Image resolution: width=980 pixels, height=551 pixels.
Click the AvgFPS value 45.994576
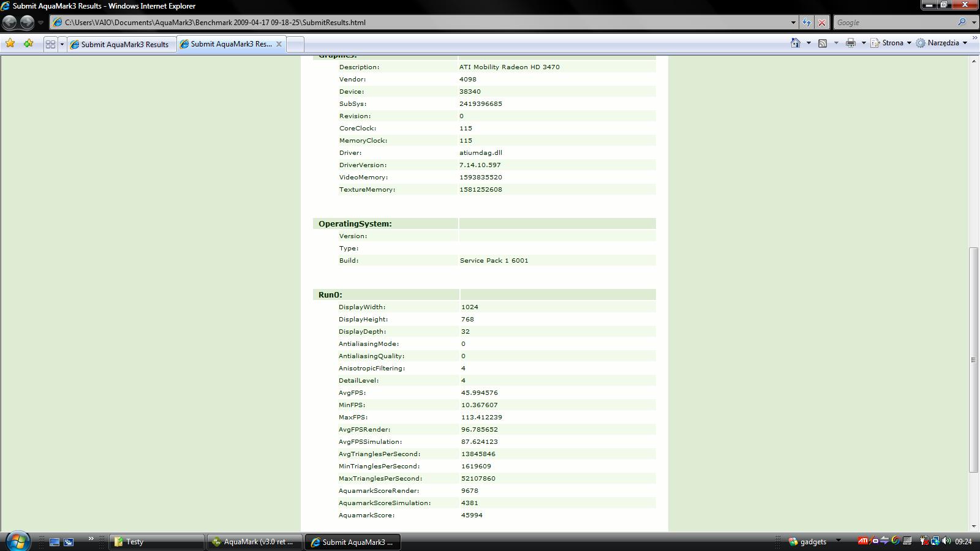[480, 393]
